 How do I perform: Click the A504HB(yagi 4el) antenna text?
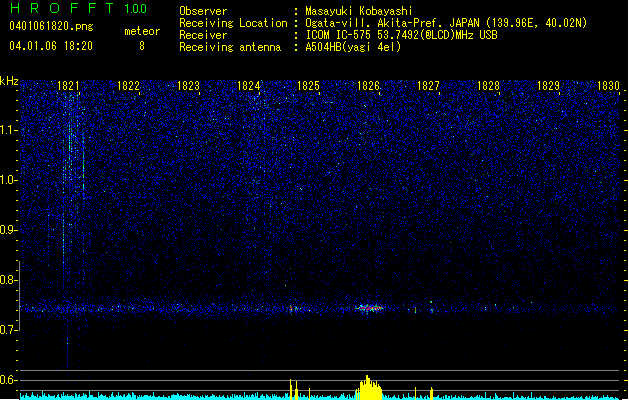[x=353, y=47]
